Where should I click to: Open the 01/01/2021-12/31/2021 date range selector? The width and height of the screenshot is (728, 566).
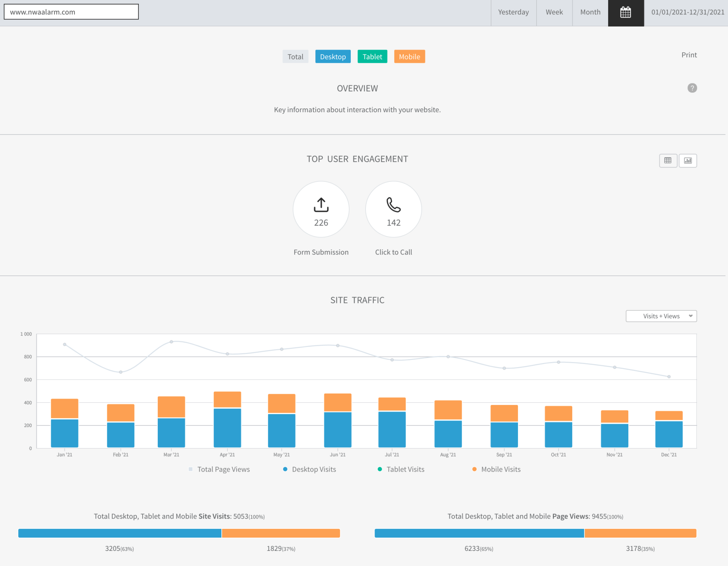(687, 12)
